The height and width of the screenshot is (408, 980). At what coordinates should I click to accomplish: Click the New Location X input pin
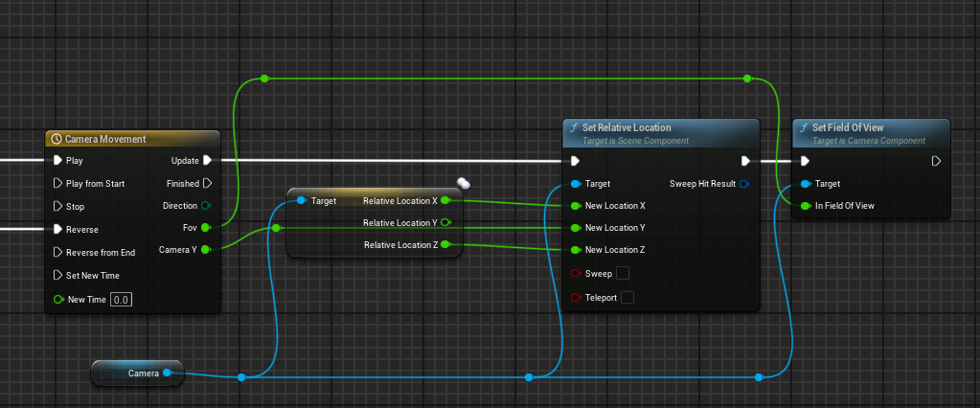pos(576,206)
